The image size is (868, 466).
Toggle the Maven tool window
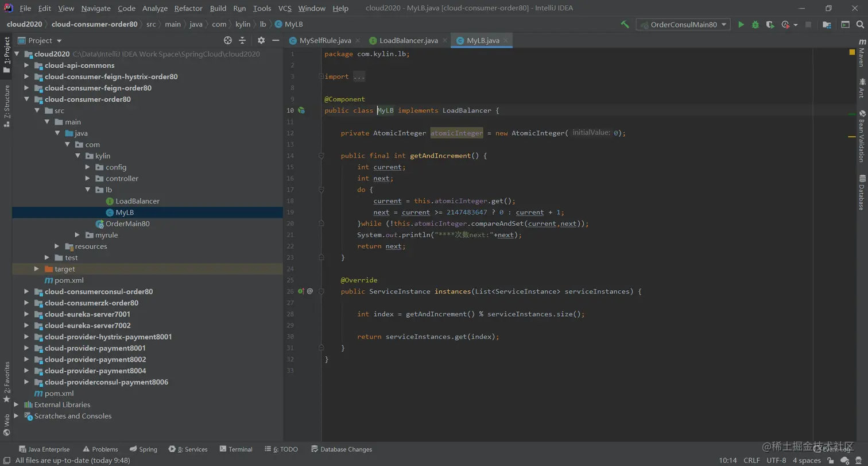click(x=862, y=53)
